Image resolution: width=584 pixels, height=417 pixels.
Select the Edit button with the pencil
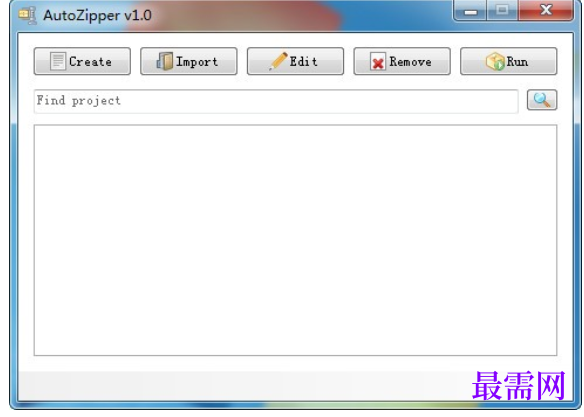[295, 61]
